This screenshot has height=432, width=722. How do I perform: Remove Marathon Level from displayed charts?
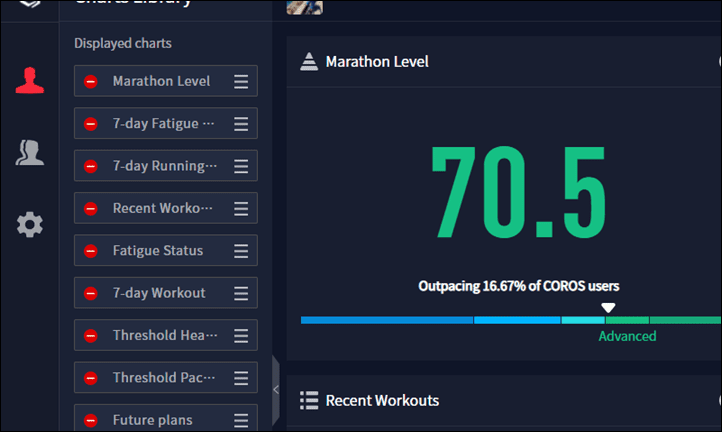tap(91, 82)
